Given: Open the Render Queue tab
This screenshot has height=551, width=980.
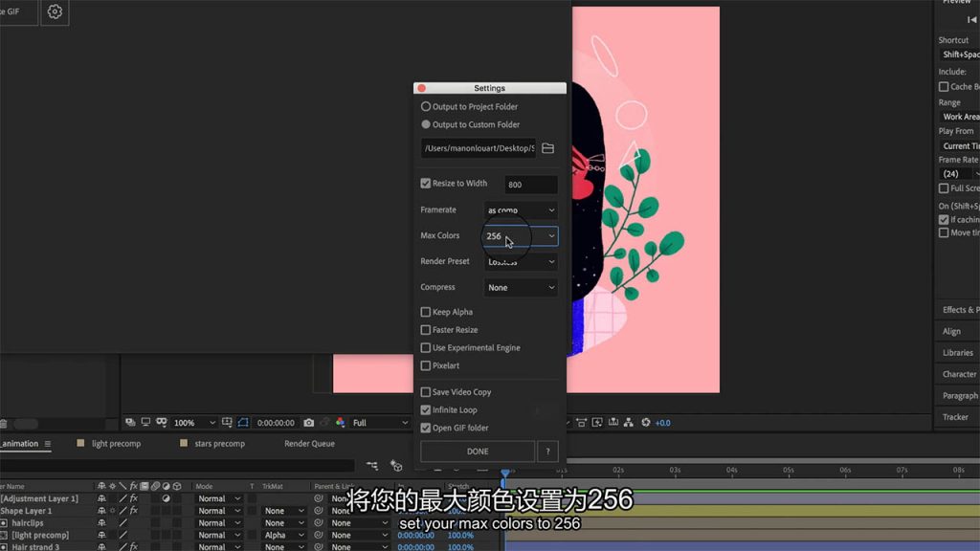Looking at the screenshot, I should click(x=309, y=444).
